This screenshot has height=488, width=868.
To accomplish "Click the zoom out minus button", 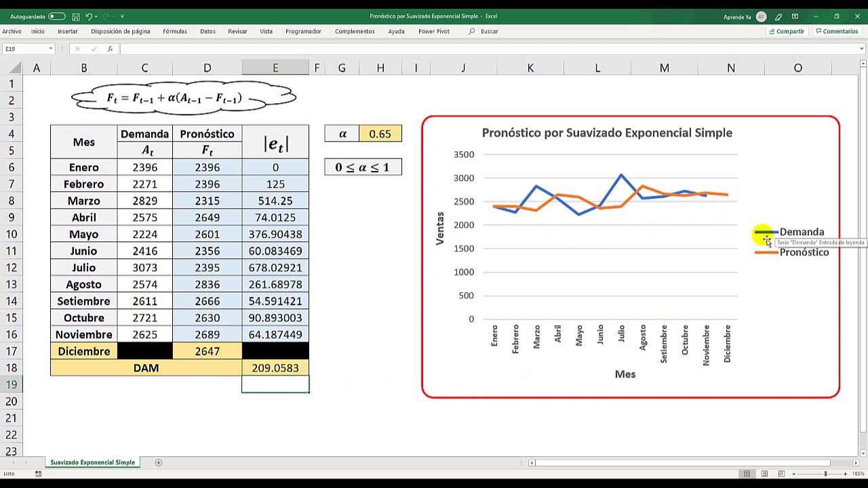I will [x=794, y=474].
